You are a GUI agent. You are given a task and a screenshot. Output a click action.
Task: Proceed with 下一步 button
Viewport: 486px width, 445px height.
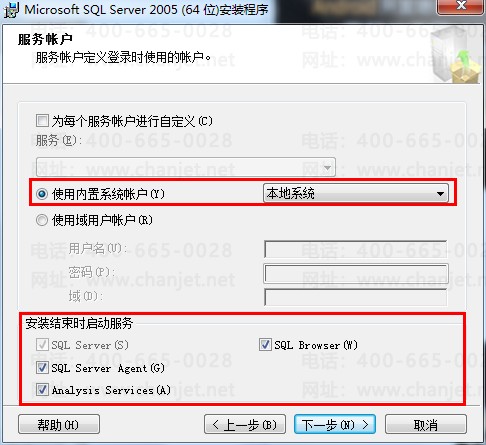click(335, 424)
